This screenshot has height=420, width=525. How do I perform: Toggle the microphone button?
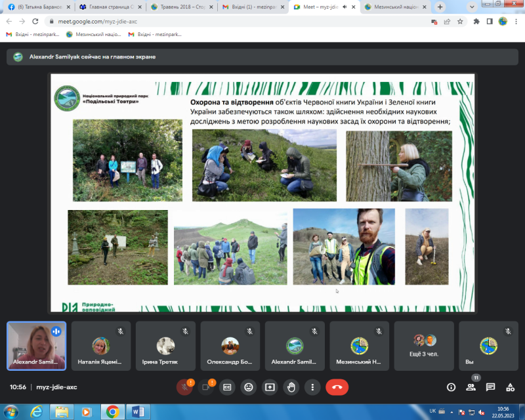point(184,387)
